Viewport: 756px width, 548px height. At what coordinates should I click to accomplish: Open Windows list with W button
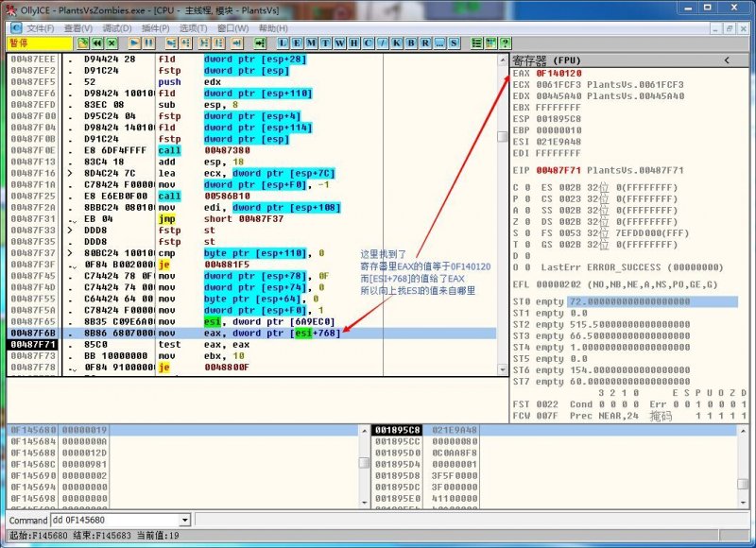coord(340,43)
